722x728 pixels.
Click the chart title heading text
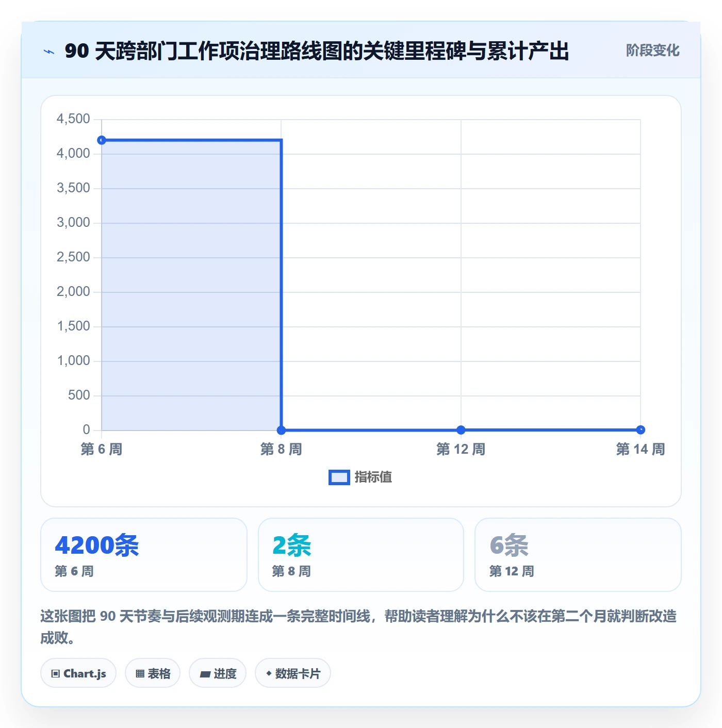(x=317, y=51)
